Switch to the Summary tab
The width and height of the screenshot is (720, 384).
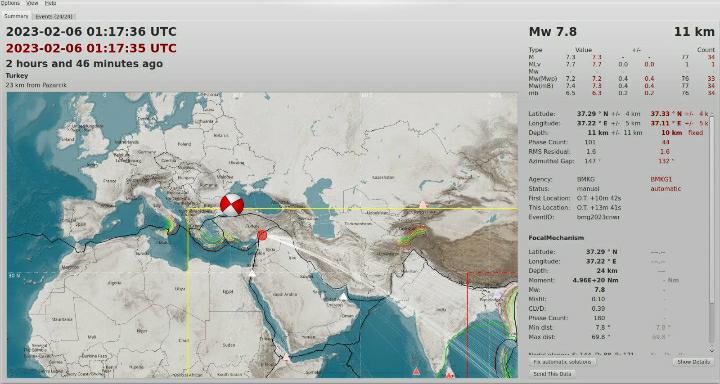click(16, 16)
